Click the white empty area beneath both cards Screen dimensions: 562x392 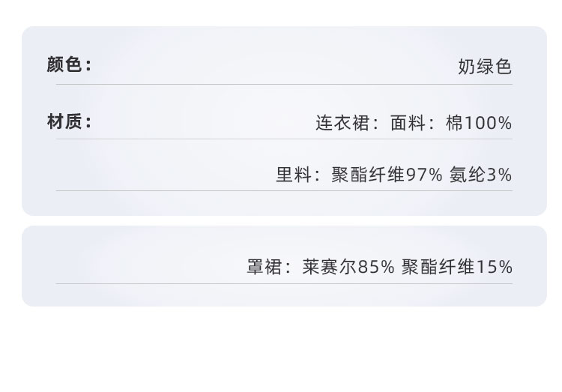click(281, 350)
